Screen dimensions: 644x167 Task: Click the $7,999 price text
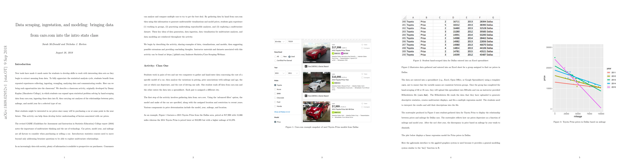pyautogui.click(x=336, y=106)
